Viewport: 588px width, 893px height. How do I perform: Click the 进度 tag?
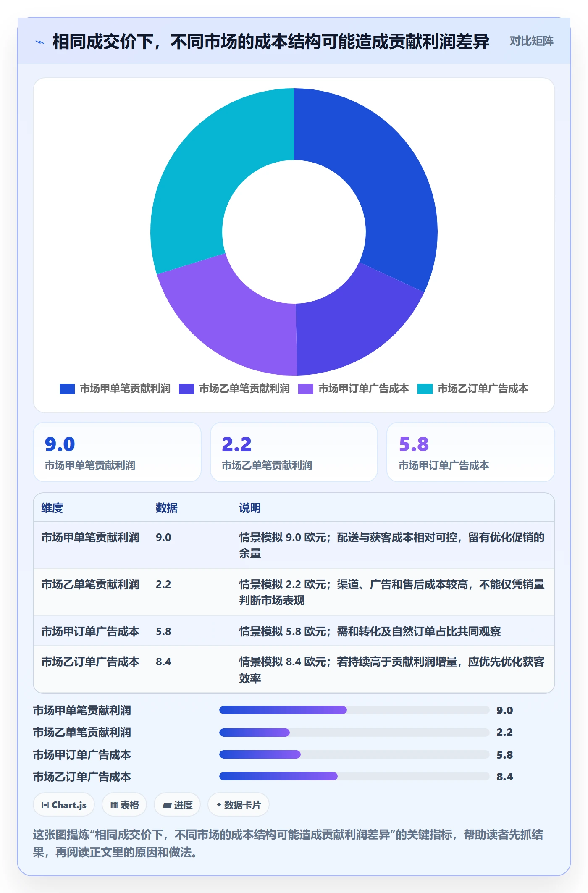(177, 805)
